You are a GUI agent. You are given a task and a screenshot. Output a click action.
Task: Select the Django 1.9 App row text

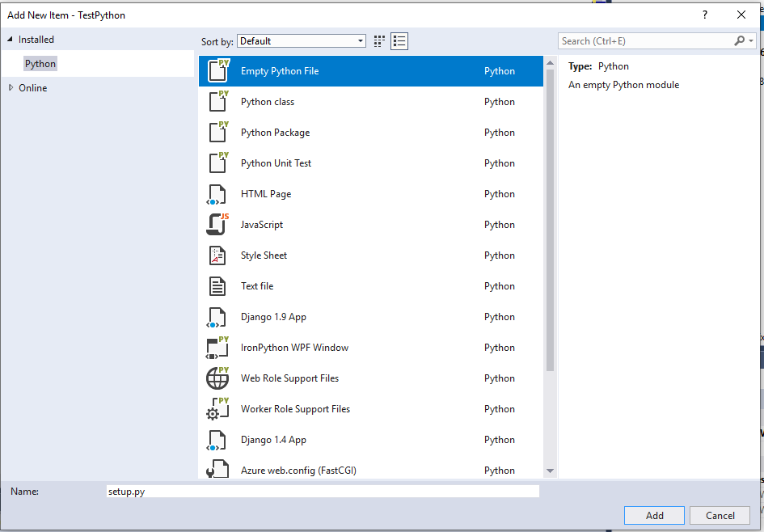point(273,316)
